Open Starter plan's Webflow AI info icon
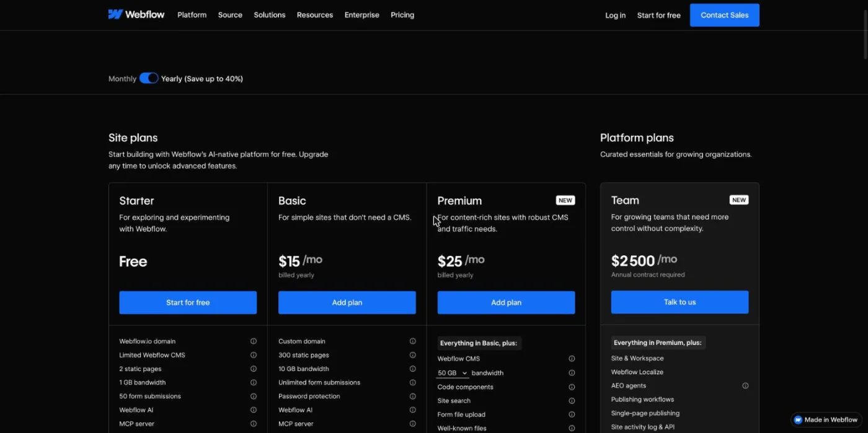Image resolution: width=868 pixels, height=433 pixels. click(254, 410)
